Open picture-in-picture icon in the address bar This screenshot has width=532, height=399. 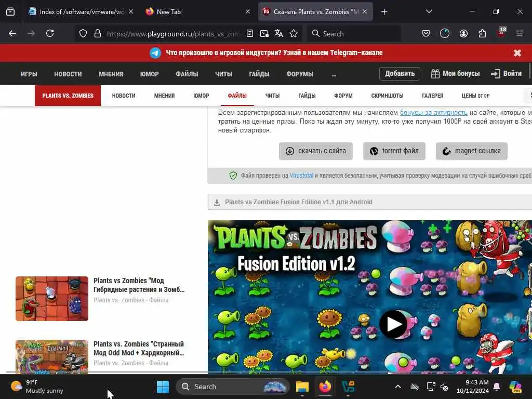click(x=264, y=34)
